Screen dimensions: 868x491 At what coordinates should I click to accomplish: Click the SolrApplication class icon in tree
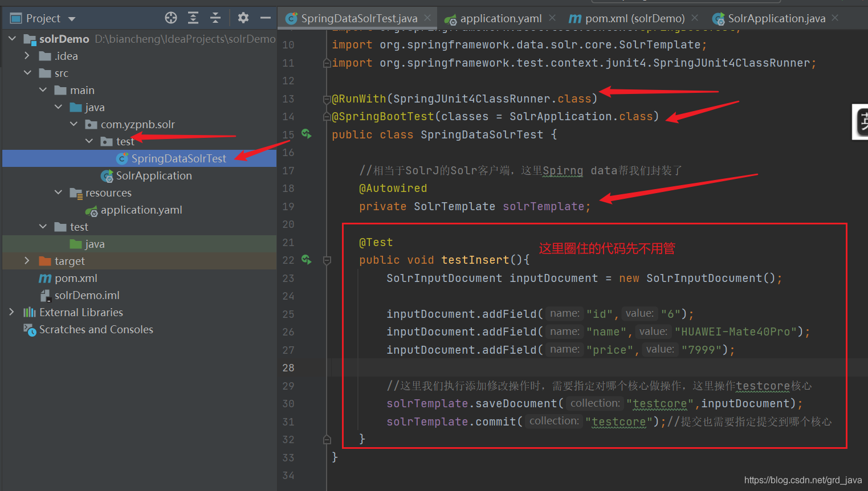pyautogui.click(x=107, y=176)
